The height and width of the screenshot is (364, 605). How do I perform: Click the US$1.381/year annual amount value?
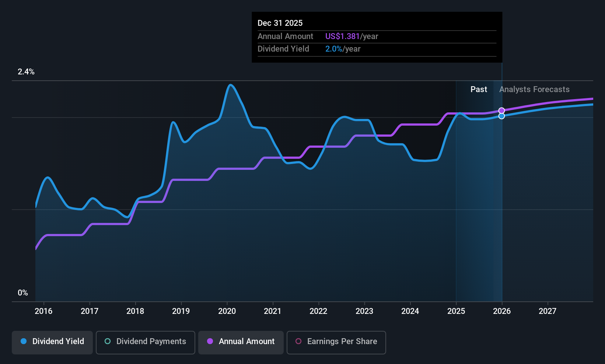coord(352,36)
